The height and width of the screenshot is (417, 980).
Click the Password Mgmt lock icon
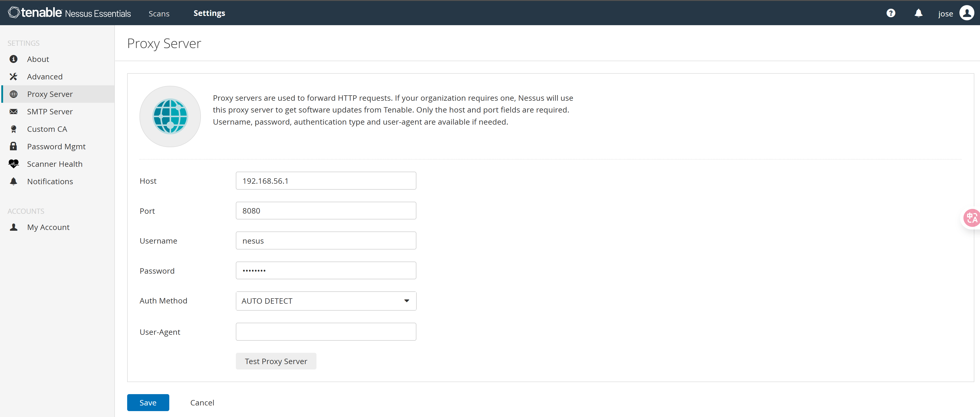point(14,146)
